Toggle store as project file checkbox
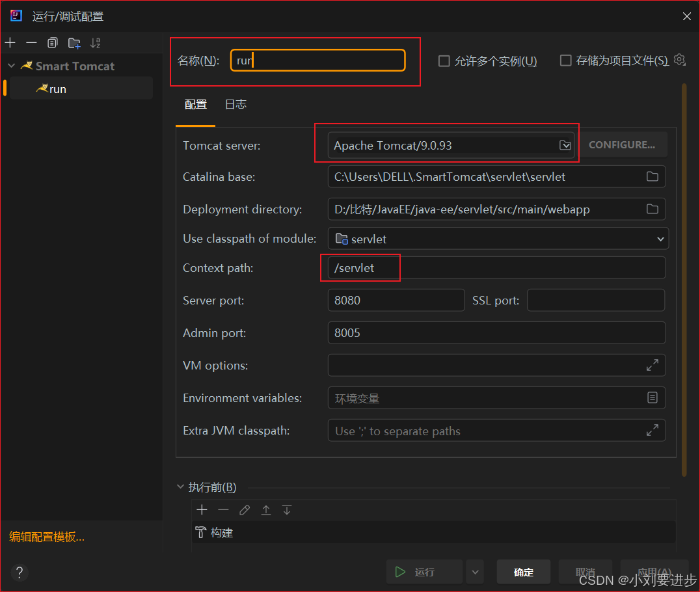700x592 pixels. 565,61
